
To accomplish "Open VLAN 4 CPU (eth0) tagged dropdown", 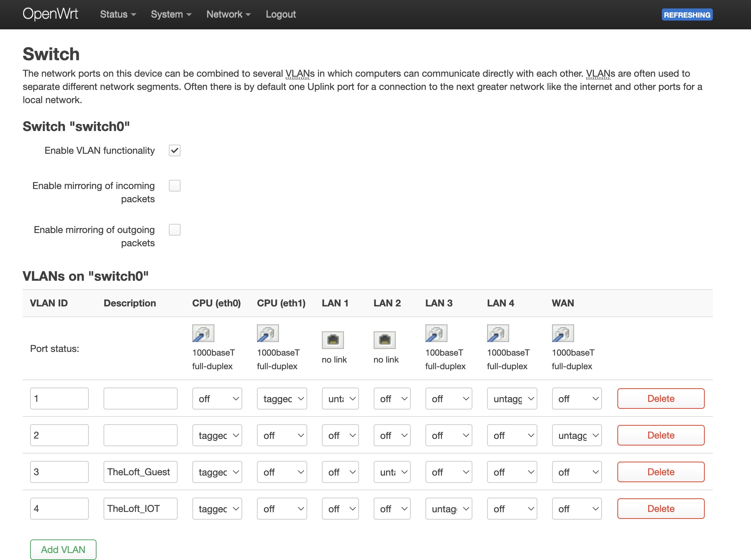I will click(217, 509).
